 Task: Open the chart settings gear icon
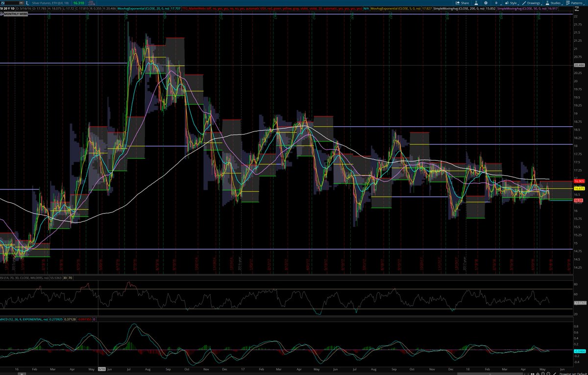486,3
